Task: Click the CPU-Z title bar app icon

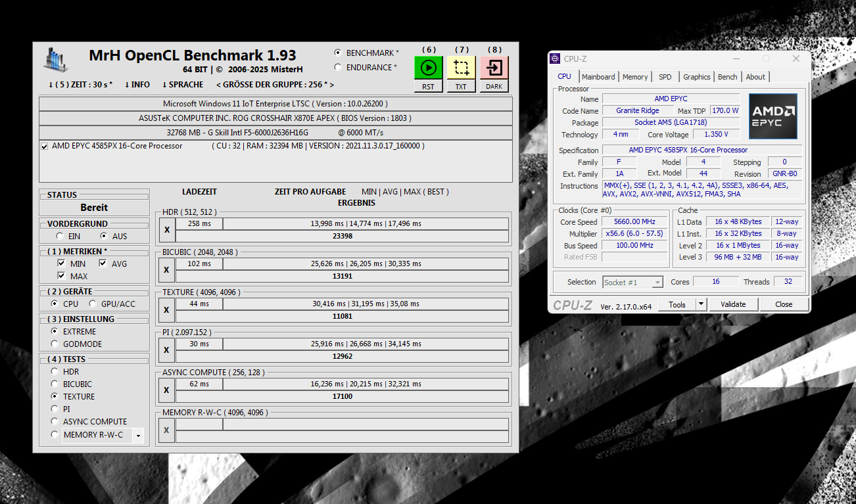Action: 556,58
